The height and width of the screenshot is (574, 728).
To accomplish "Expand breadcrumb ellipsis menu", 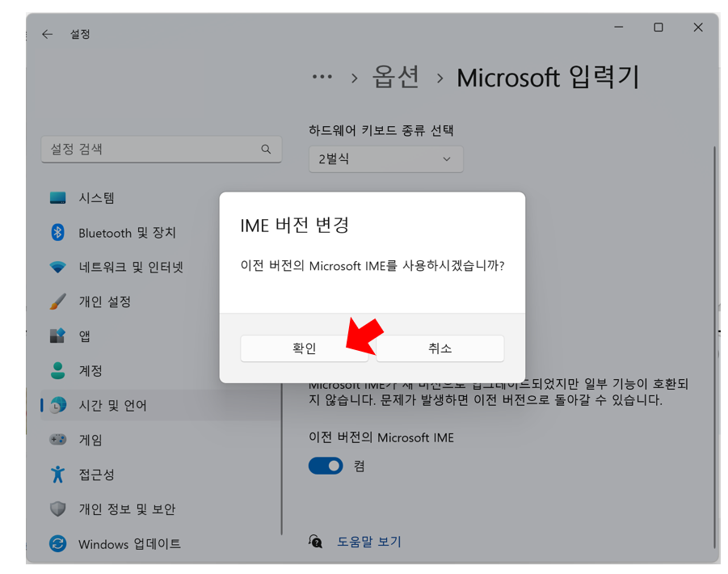I will (x=322, y=77).
